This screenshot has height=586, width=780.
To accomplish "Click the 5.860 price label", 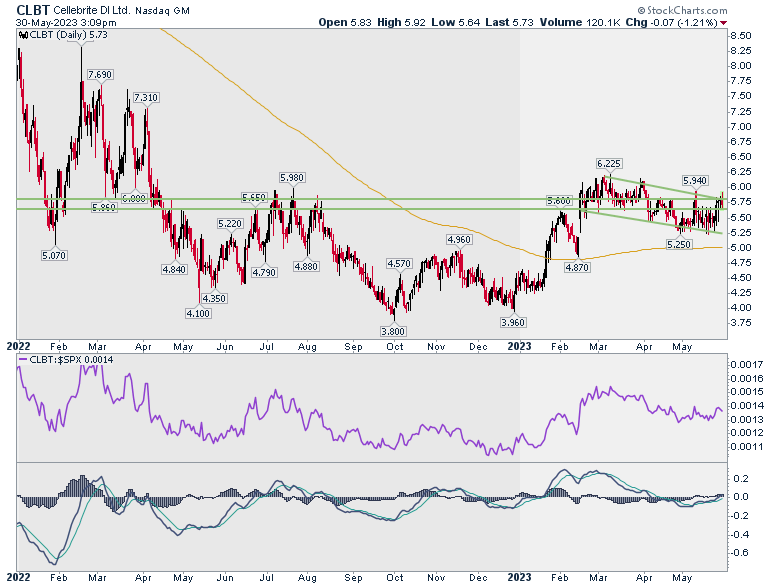I will click(104, 207).
